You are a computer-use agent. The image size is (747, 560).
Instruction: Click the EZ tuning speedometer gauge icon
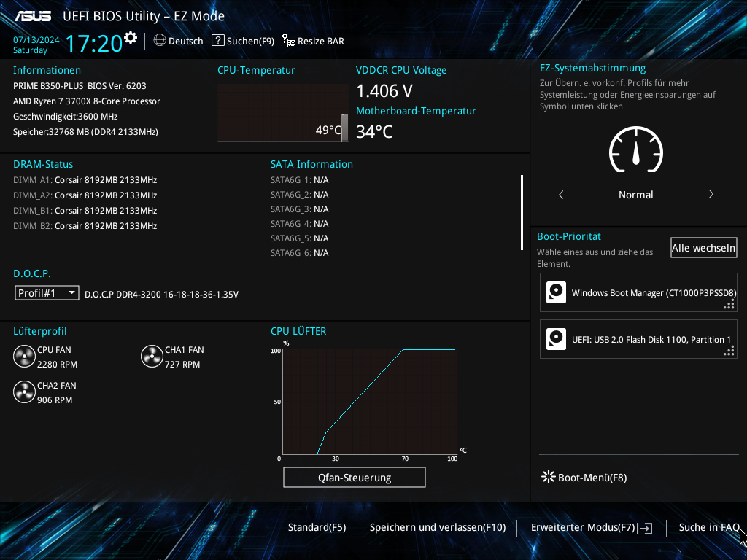coord(636,149)
